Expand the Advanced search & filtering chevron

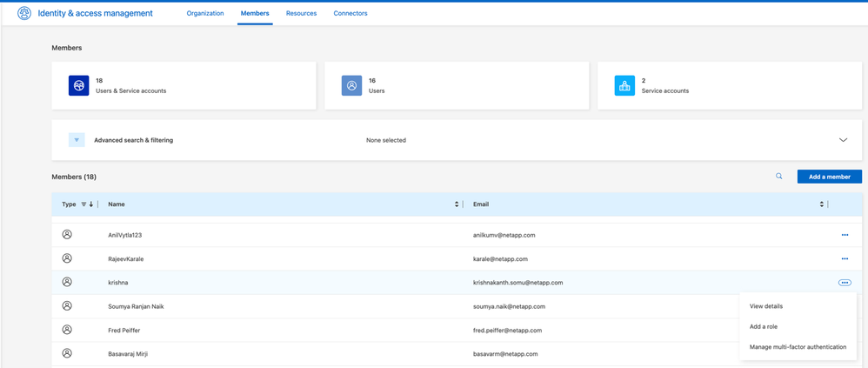point(843,140)
